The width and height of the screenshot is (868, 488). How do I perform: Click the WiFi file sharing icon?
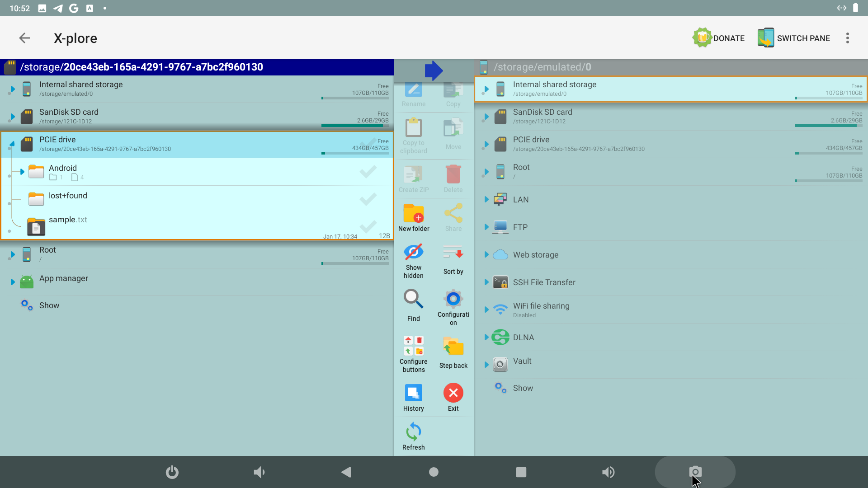pos(500,310)
